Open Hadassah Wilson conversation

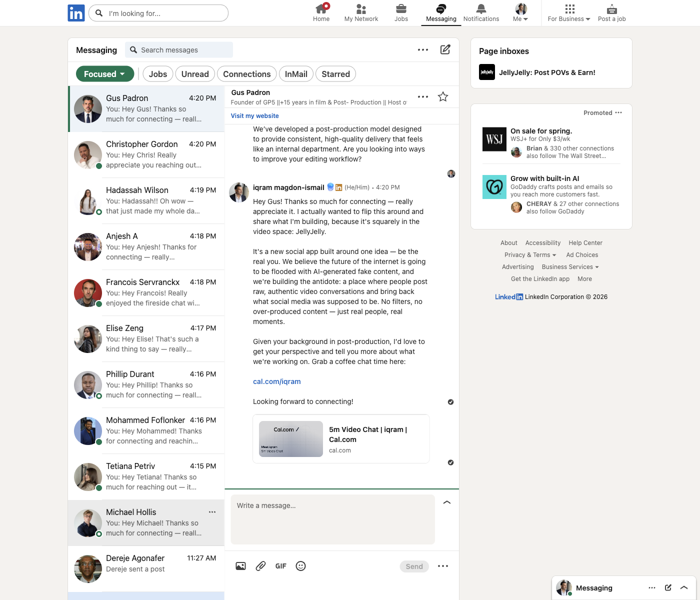click(146, 200)
